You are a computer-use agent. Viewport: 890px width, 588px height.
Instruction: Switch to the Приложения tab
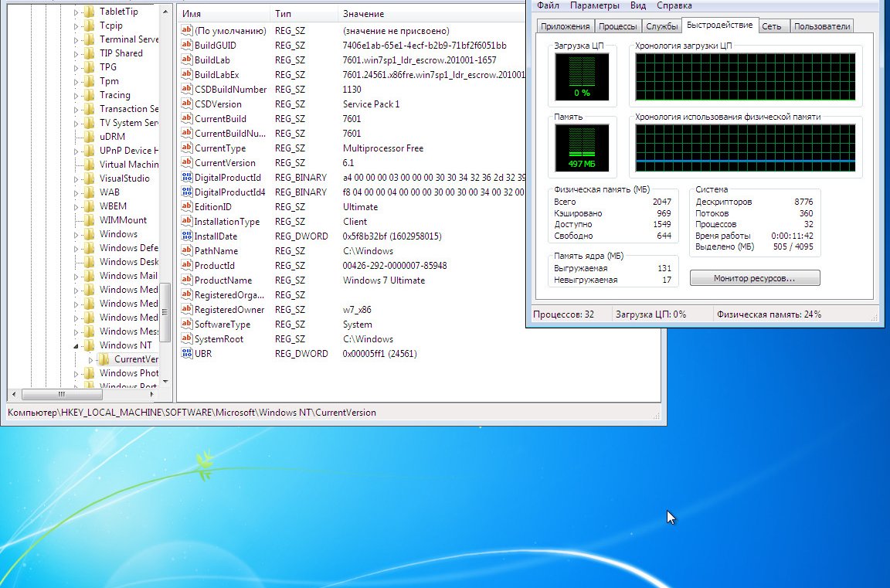pos(565,26)
